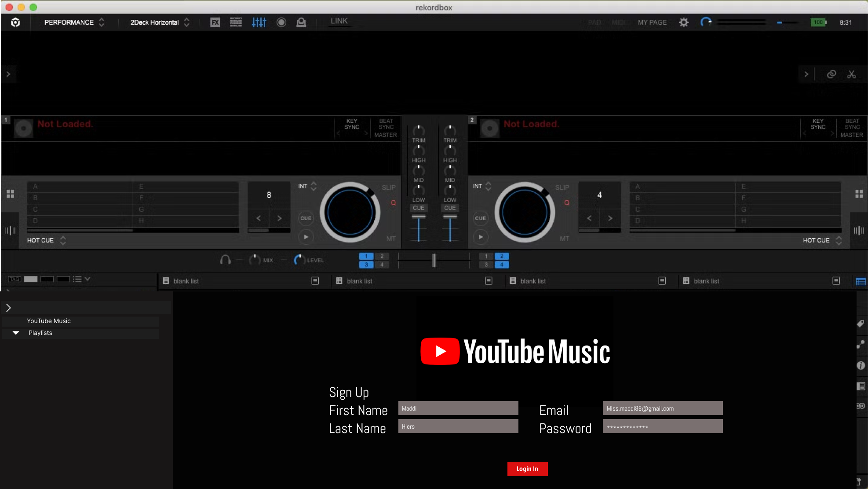Play deck 1 with the play button

(306, 237)
